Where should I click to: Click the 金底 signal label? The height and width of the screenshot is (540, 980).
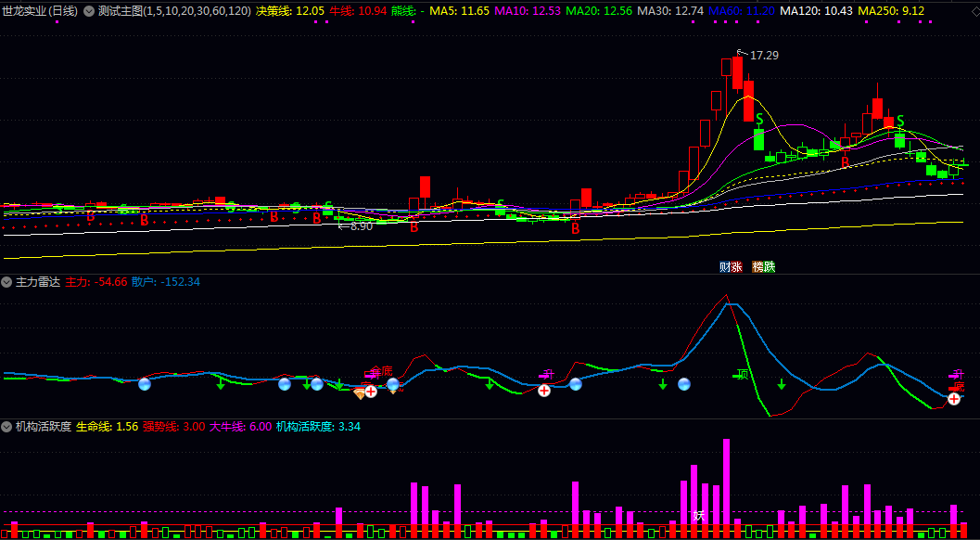pyautogui.click(x=382, y=372)
